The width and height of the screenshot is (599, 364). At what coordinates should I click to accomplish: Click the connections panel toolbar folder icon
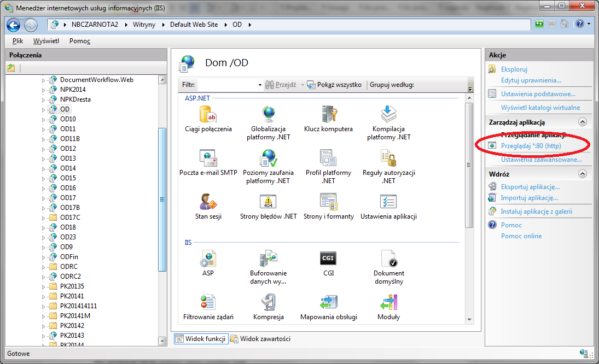click(x=11, y=68)
